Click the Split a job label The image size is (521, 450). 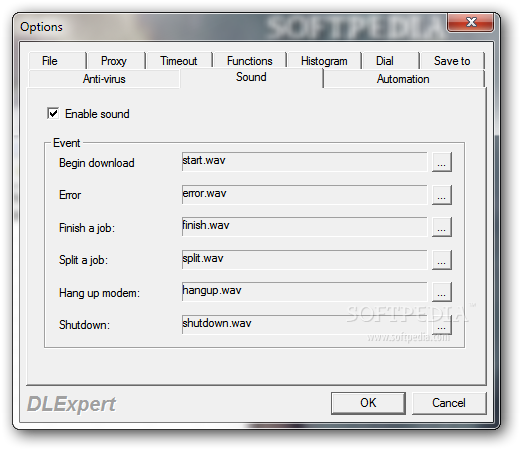(x=83, y=260)
